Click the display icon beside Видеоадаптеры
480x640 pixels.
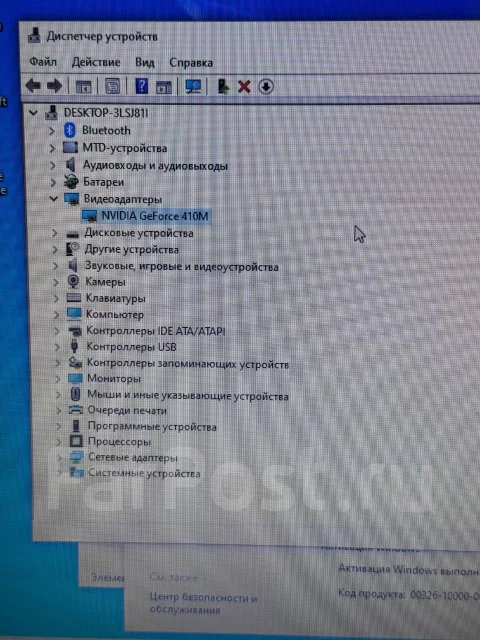[71, 199]
